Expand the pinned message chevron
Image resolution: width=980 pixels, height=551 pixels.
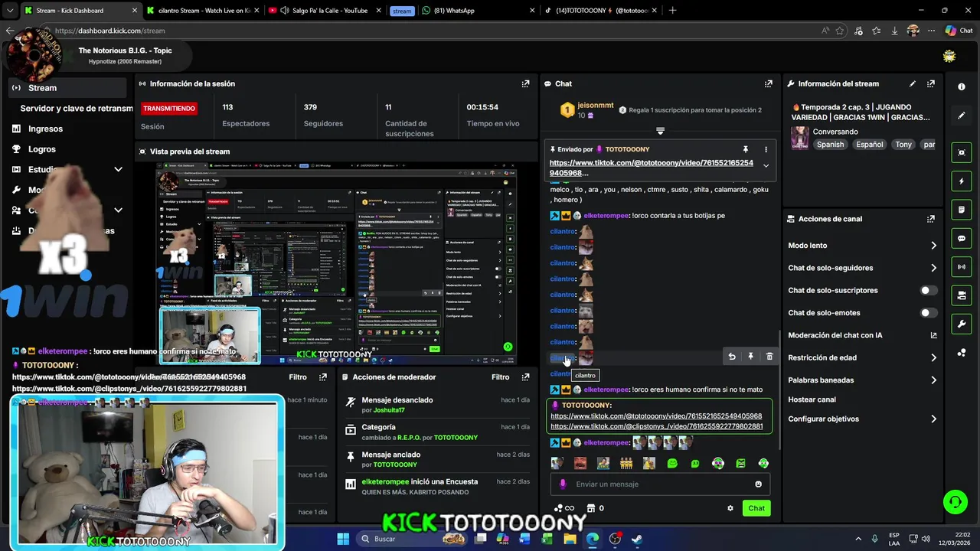point(766,166)
